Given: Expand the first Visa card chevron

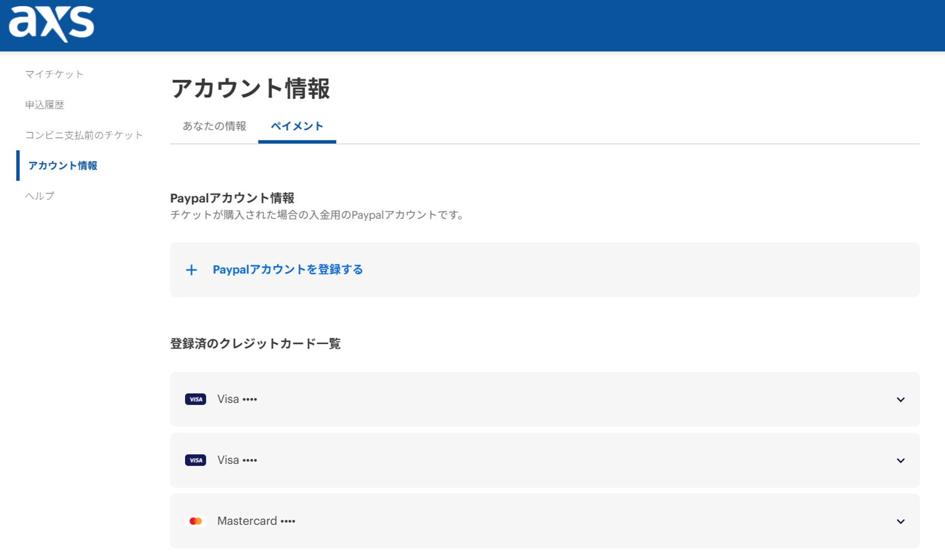Looking at the screenshot, I should [901, 399].
